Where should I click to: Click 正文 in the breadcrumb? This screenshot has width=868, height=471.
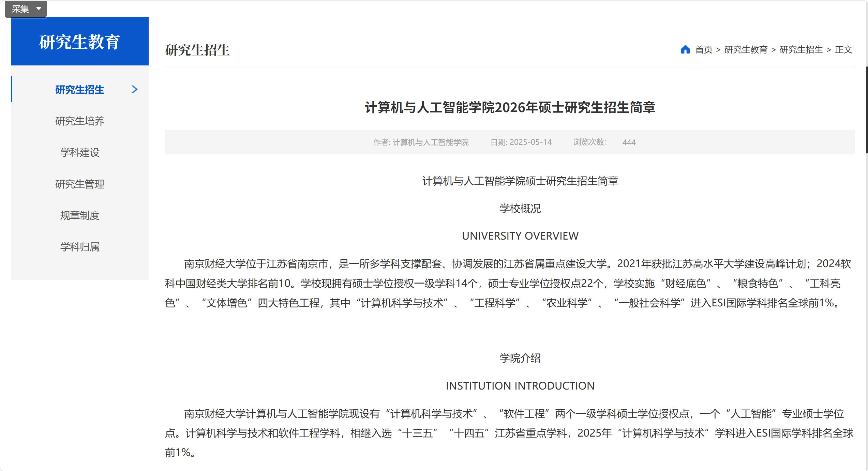click(843, 50)
